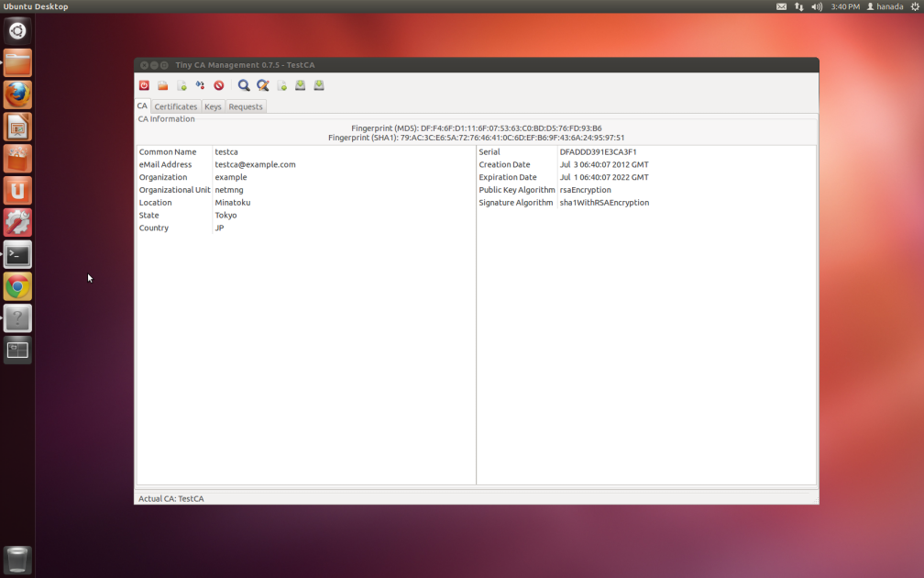
Task: Open the sound volume indicator in top panel
Action: pos(817,6)
